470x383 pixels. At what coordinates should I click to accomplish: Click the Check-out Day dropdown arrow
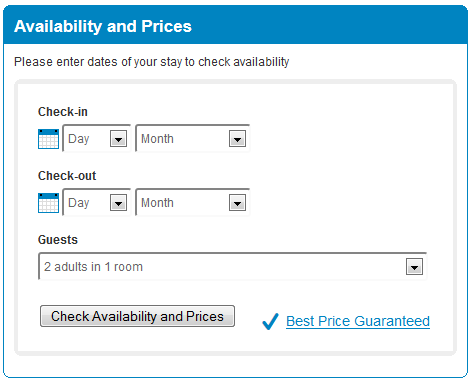pos(118,203)
